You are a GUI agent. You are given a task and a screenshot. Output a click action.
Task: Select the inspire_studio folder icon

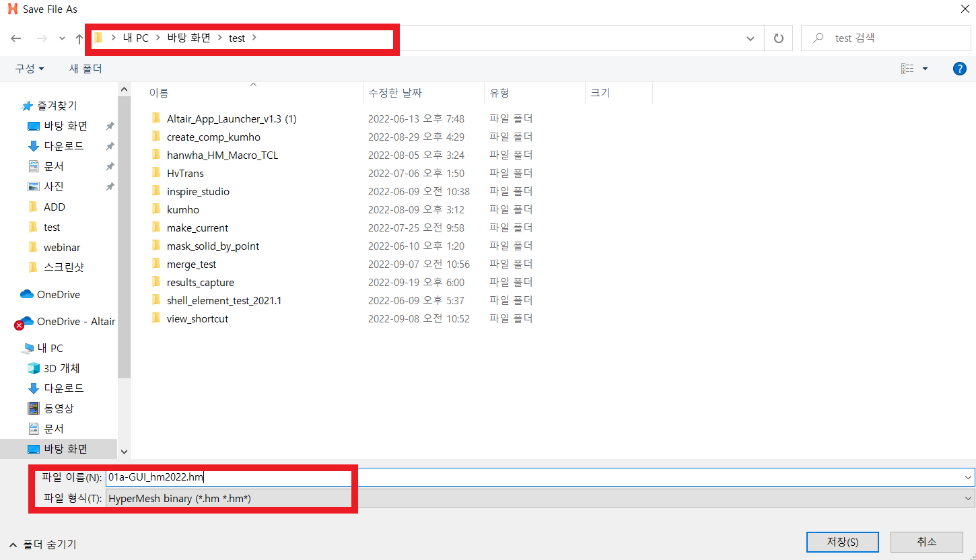(x=156, y=191)
